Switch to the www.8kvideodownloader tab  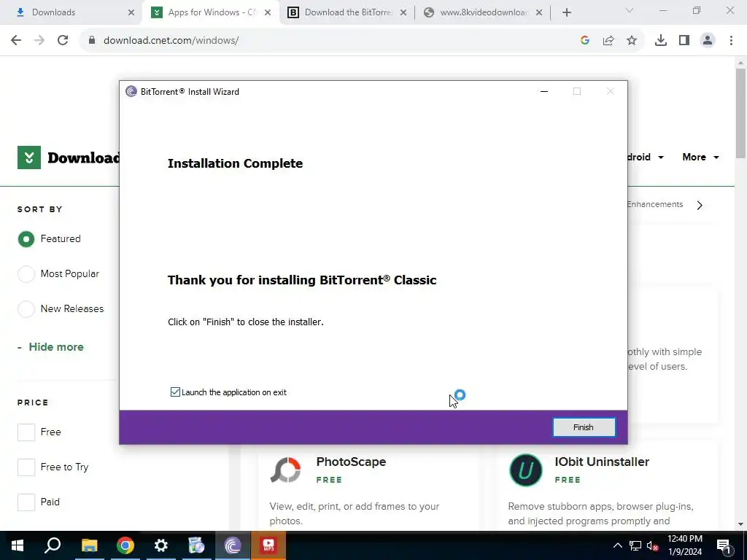[x=482, y=12]
